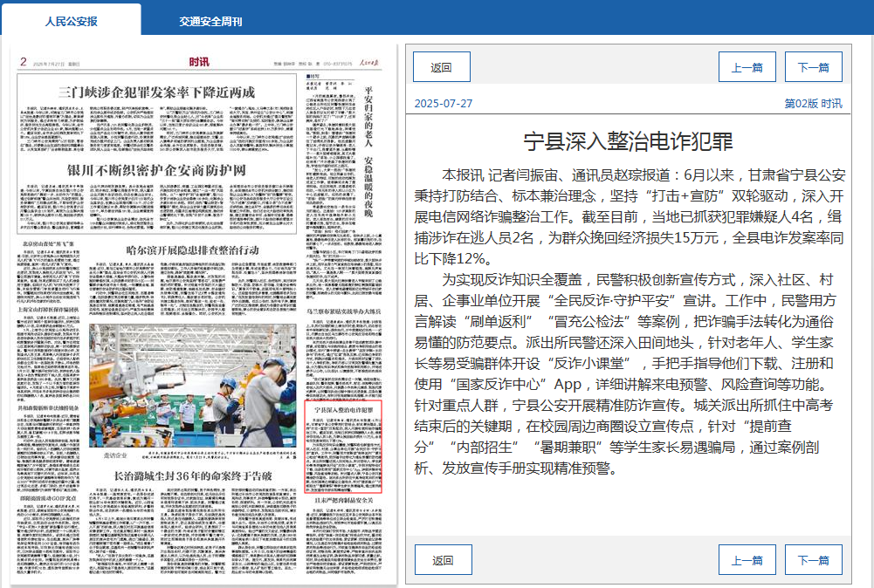Open the 三门峡涉企犯罪发案率下降近两成 article
874x588 pixels.
(156, 92)
